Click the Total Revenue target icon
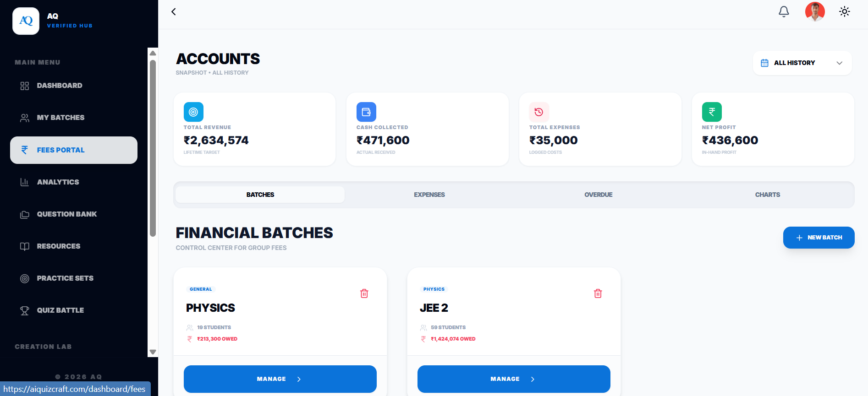 coord(193,112)
